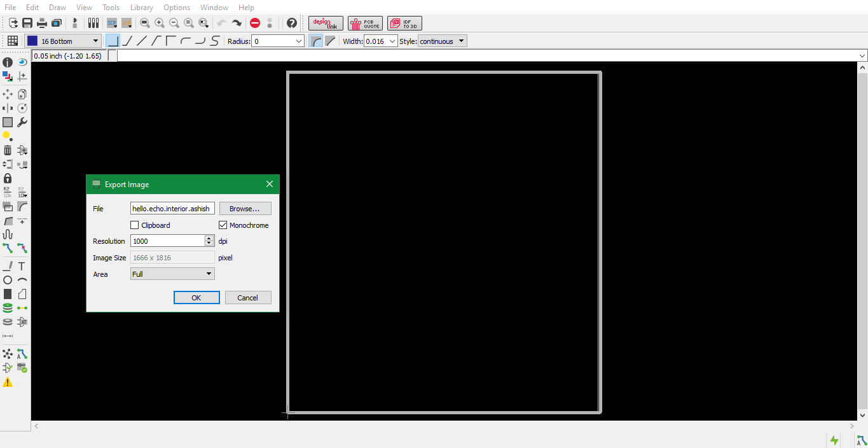The image size is (868, 448).
Task: Click the Zoom to fit icon
Action: tap(145, 23)
